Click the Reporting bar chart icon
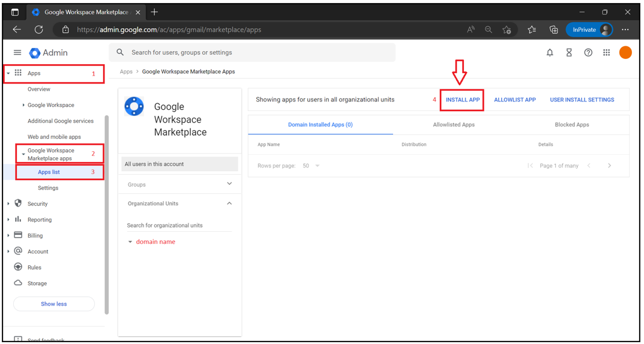Screen dimensions: 644x344 click(17, 219)
